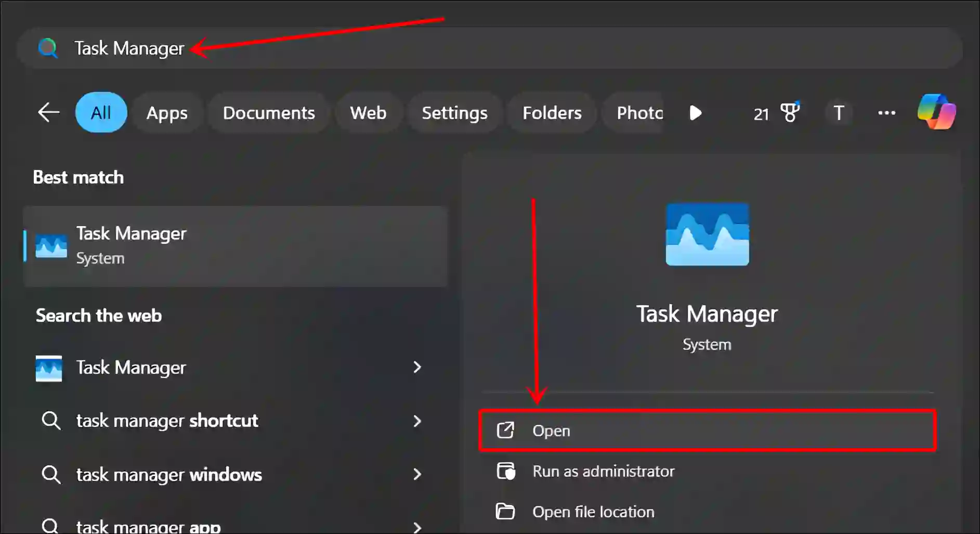This screenshot has width=980, height=534.
Task: Open Task Manager best match result
Action: click(236, 246)
